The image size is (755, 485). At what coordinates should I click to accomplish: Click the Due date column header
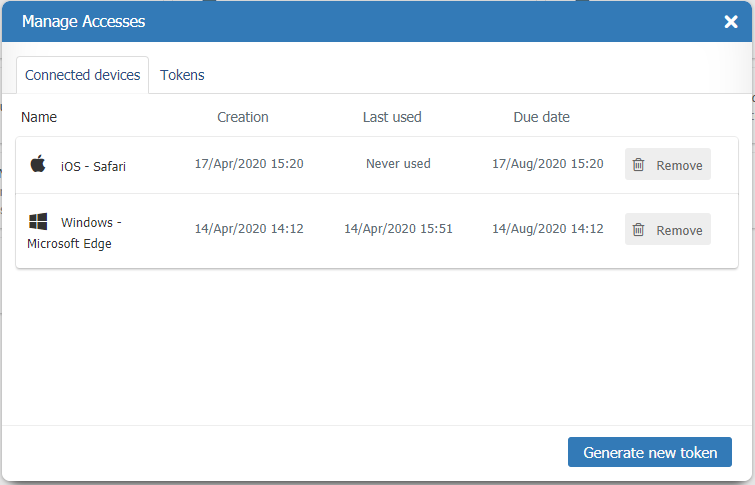pyautogui.click(x=541, y=117)
